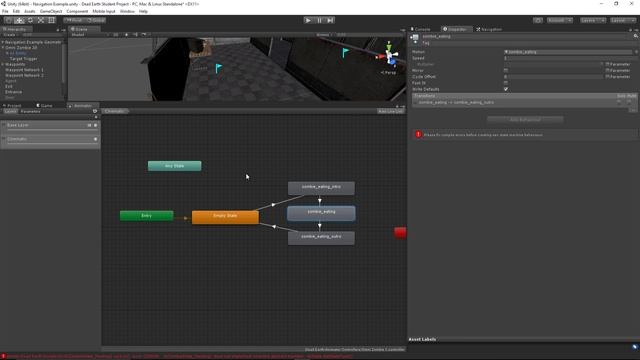Switch to the Hierarchy tab
This screenshot has width=640, height=360.
[x=15, y=29]
